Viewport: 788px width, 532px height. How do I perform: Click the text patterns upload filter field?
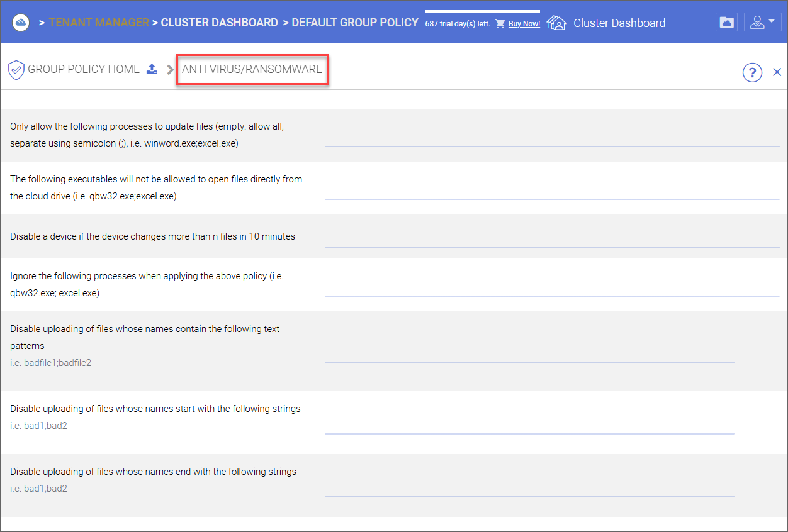point(529,353)
